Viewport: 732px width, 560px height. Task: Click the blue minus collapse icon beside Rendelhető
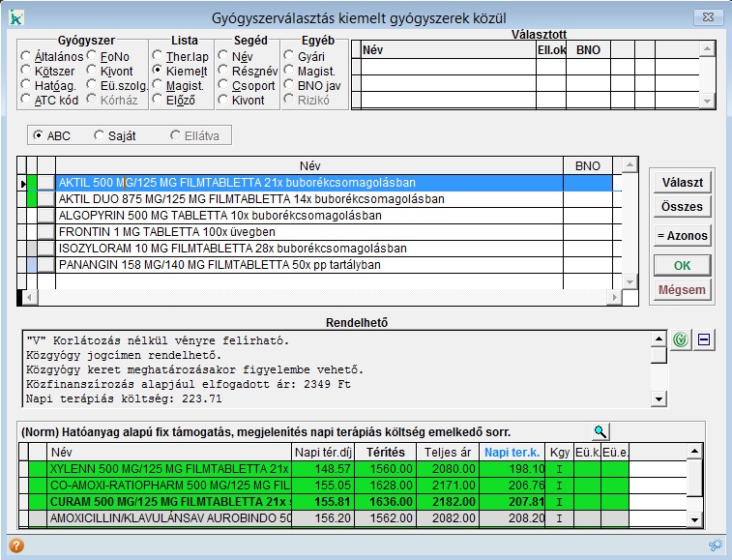(704, 339)
